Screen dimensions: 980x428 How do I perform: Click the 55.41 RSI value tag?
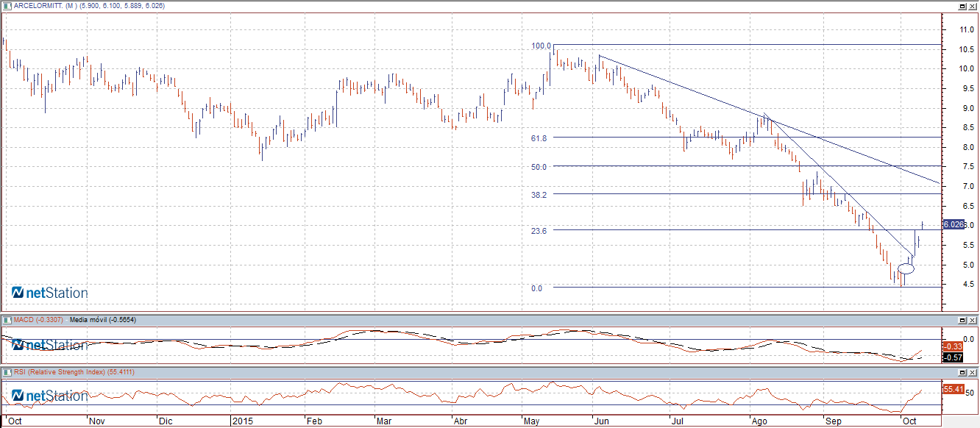[x=952, y=388]
